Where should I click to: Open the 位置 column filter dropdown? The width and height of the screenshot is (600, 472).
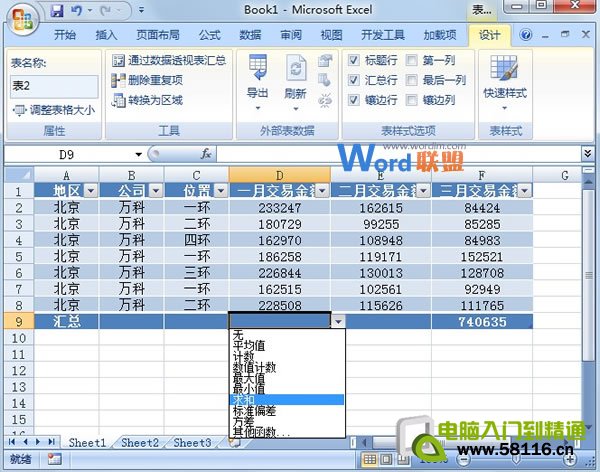pyautogui.click(x=221, y=190)
